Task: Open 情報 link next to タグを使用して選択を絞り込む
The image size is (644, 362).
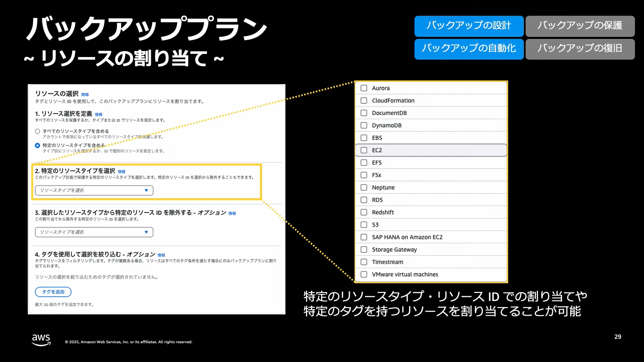Action: coord(161,255)
